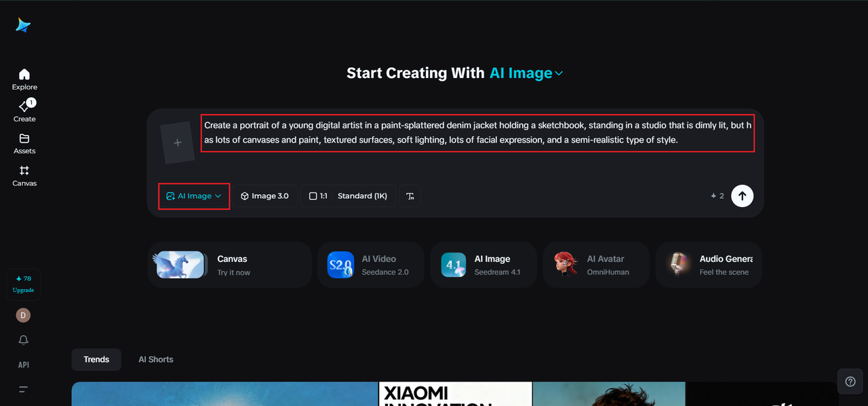Screen dimensions: 868x406
Task: Open the Image 3.0 model selector
Action: (265, 196)
